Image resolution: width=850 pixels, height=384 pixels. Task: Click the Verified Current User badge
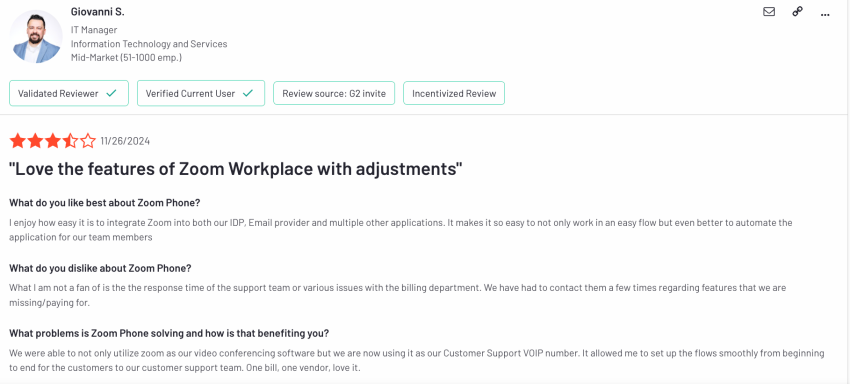coord(201,93)
